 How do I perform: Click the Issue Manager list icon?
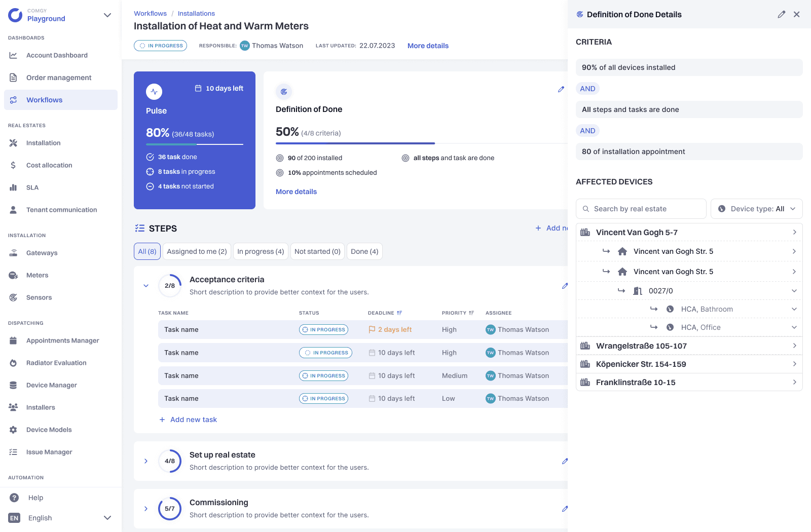point(13,452)
